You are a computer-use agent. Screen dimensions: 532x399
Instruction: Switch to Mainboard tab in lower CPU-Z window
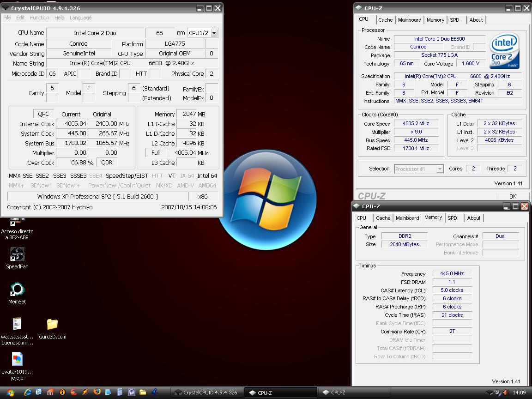click(407, 218)
